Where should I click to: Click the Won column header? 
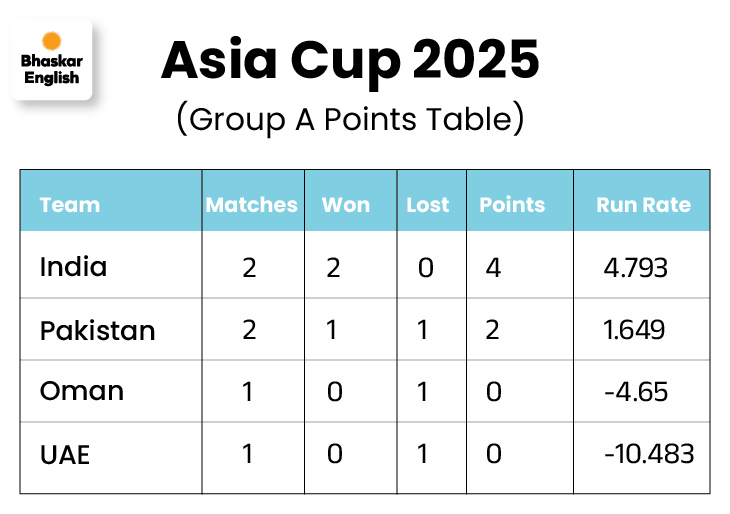(x=346, y=205)
